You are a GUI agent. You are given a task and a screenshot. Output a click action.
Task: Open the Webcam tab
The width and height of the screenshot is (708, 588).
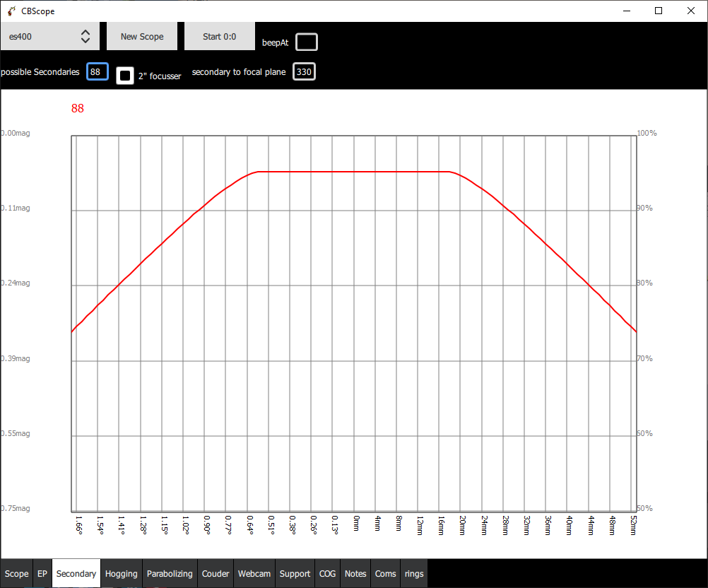[254, 574]
